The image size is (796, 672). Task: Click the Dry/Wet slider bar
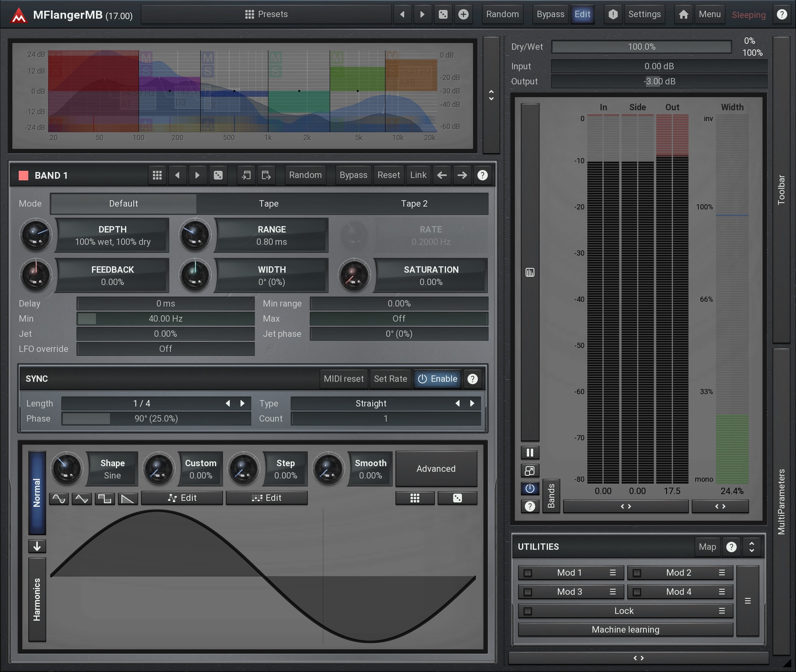coord(641,47)
